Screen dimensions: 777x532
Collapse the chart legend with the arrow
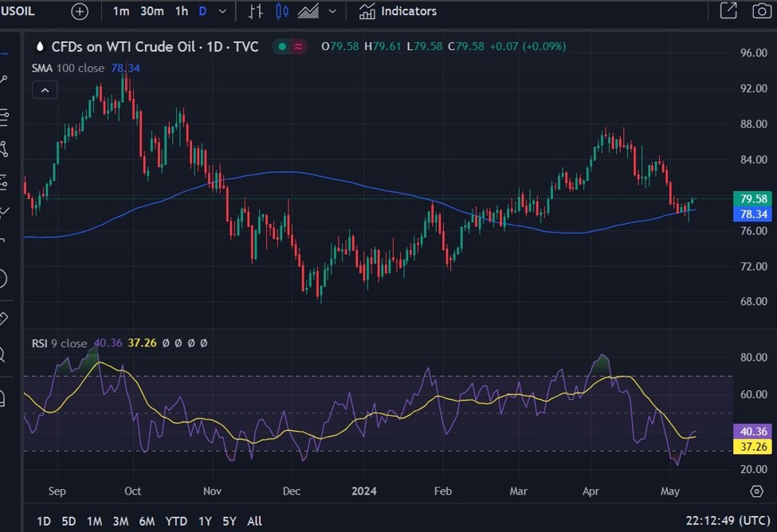click(45, 89)
